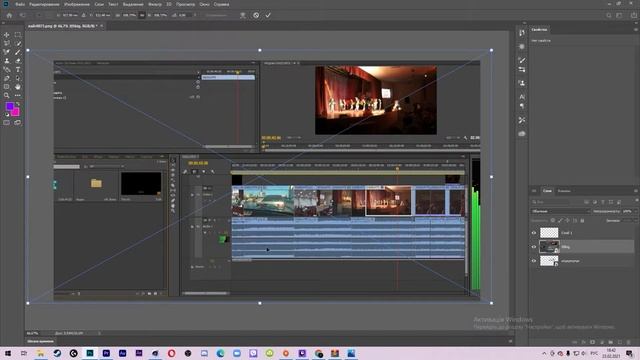Close the open document tab
Viewport: 640px width, 360px height.
[102, 26]
